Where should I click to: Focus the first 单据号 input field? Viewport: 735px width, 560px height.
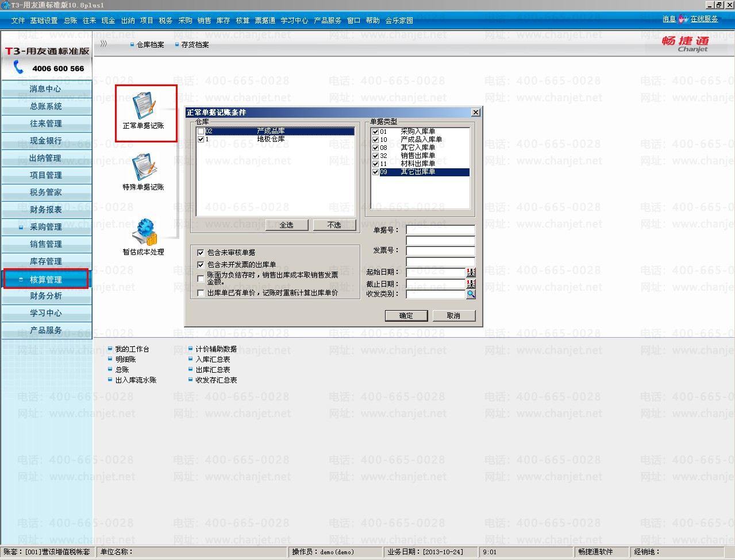point(441,230)
